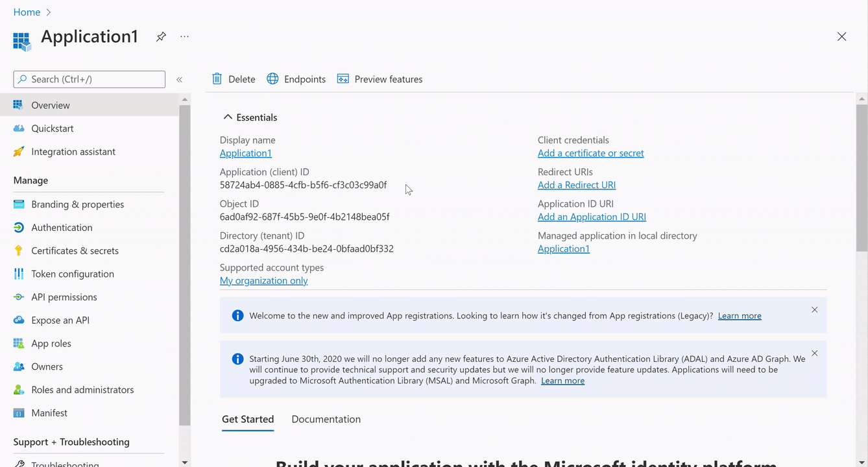Click Add an Application ID URI

[x=592, y=217]
